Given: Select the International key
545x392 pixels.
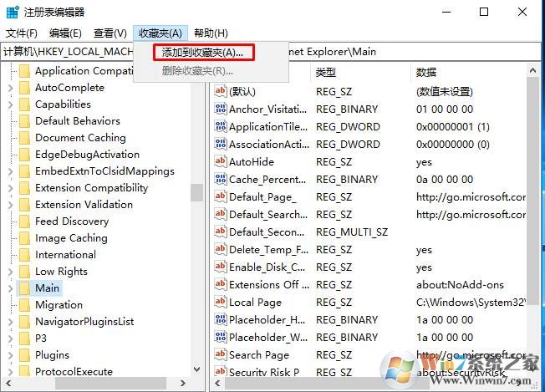Looking at the screenshot, I should [x=65, y=255].
